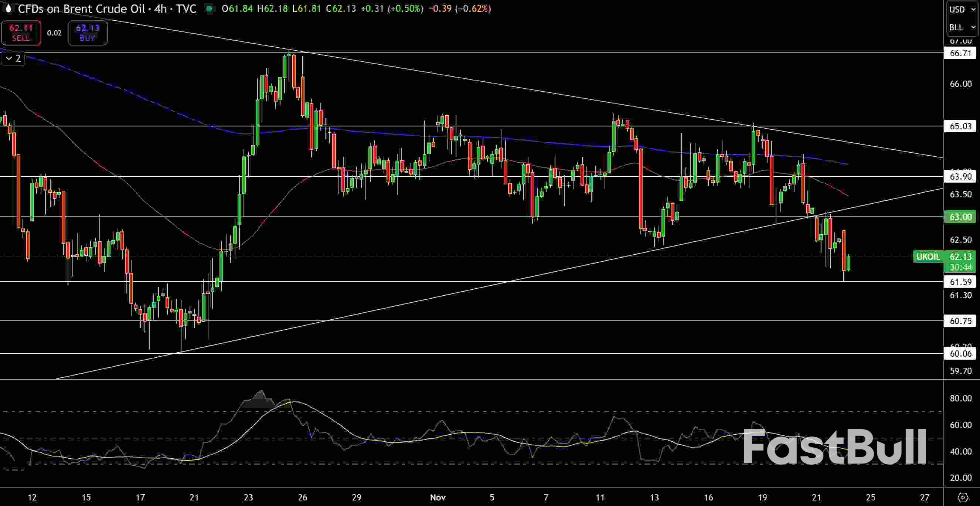Click the 63.00 price level label
Screen dimensions: 980x506
click(960, 217)
